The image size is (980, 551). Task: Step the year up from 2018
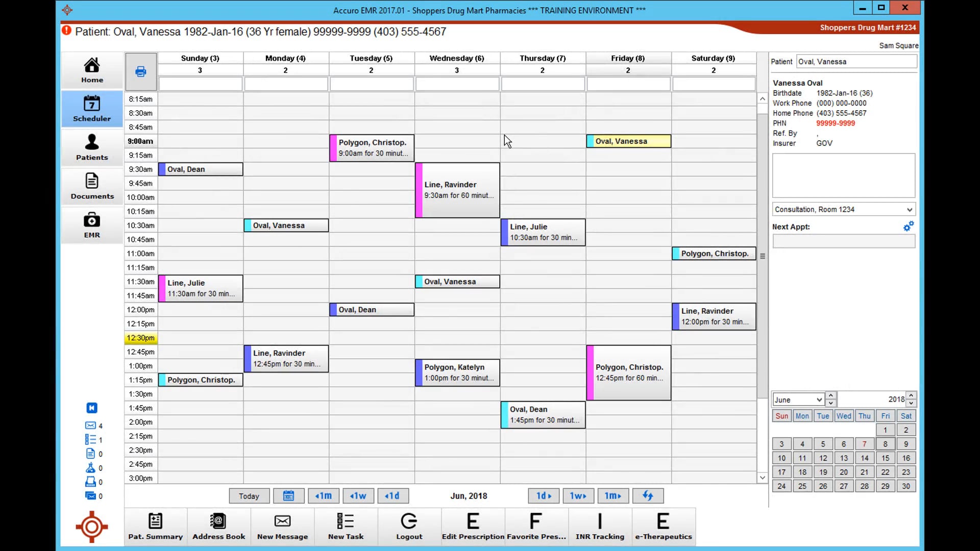[x=911, y=396]
